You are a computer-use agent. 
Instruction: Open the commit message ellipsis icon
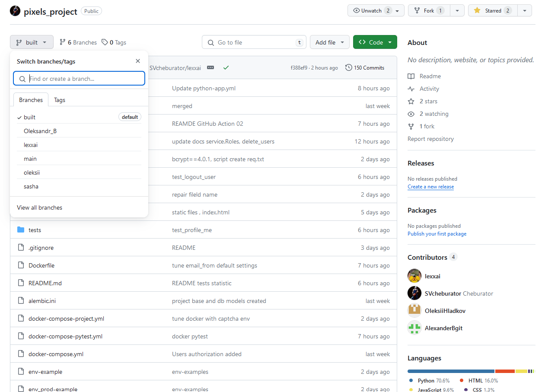tap(210, 67)
